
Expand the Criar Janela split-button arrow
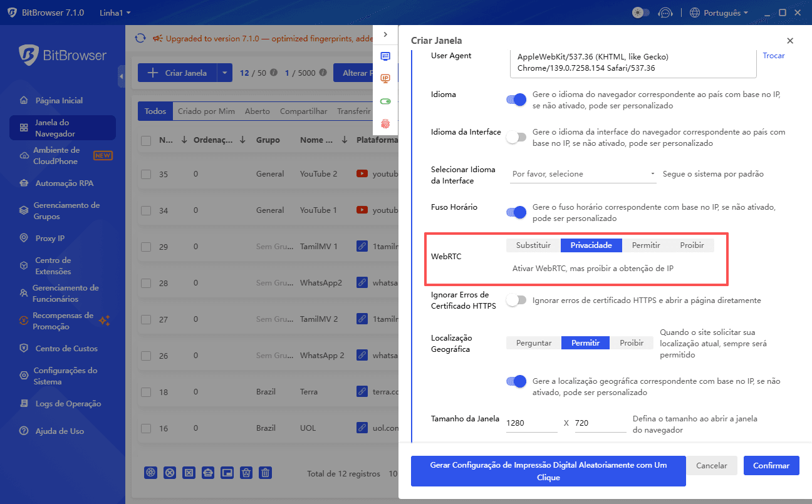(x=224, y=72)
